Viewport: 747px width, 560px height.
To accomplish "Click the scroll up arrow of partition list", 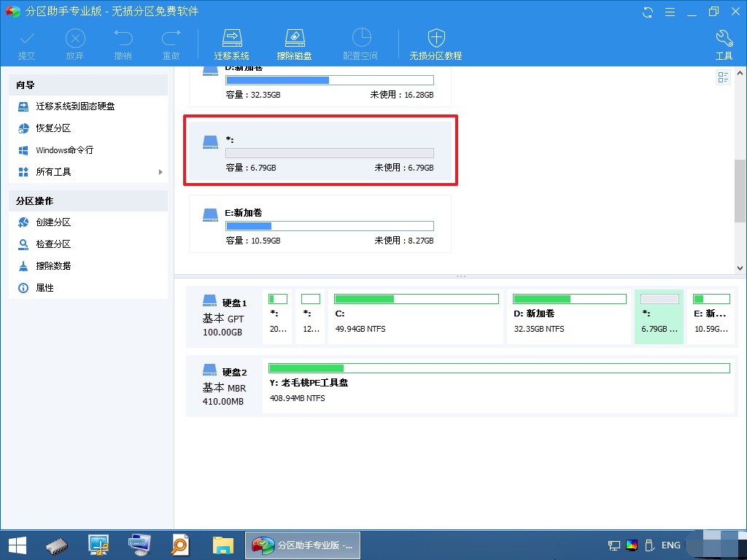I will tap(740, 74).
